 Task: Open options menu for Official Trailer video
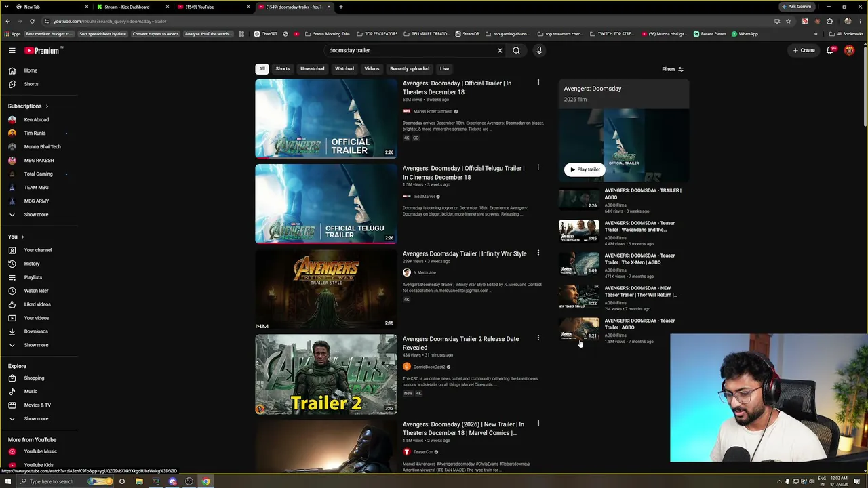[538, 83]
